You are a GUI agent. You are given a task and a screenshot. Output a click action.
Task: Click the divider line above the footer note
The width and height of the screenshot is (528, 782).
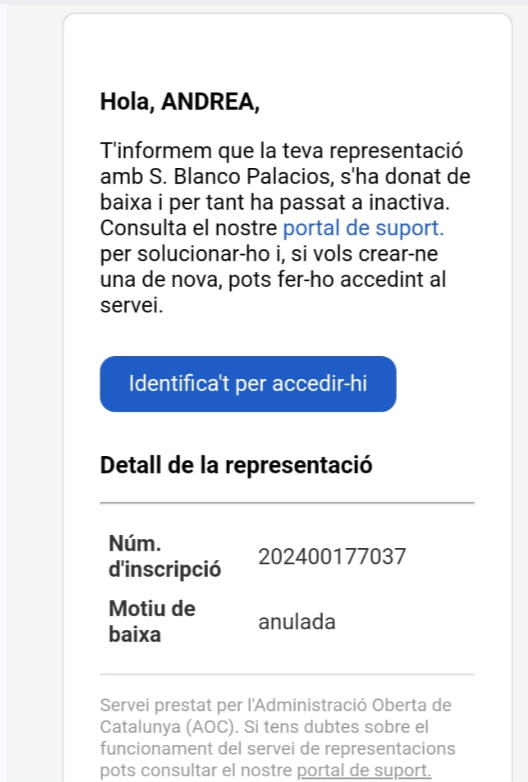pos(287,674)
